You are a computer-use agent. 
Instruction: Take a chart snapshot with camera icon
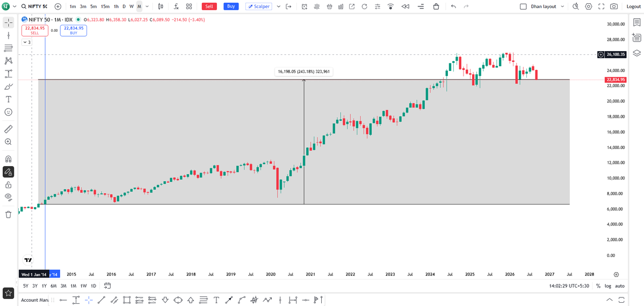[613, 6]
